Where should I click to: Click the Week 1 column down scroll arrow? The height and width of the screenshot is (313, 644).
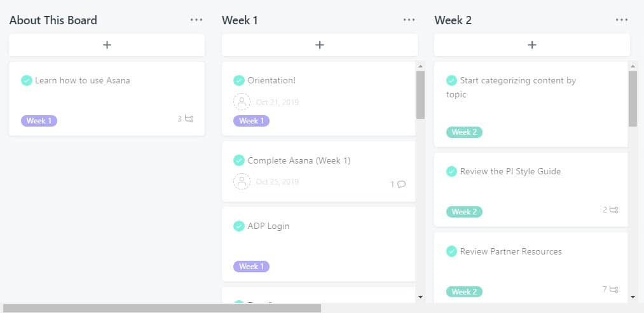[x=420, y=296]
